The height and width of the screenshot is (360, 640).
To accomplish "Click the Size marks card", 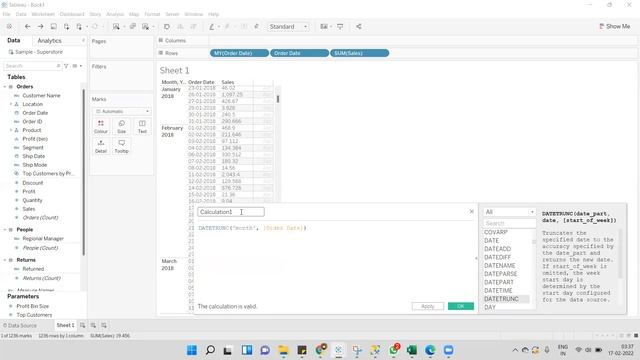I will tap(122, 127).
